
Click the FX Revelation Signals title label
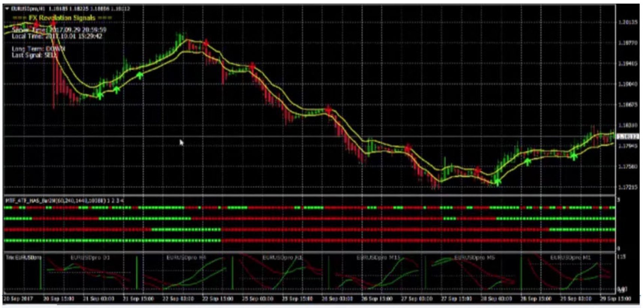[x=62, y=18]
